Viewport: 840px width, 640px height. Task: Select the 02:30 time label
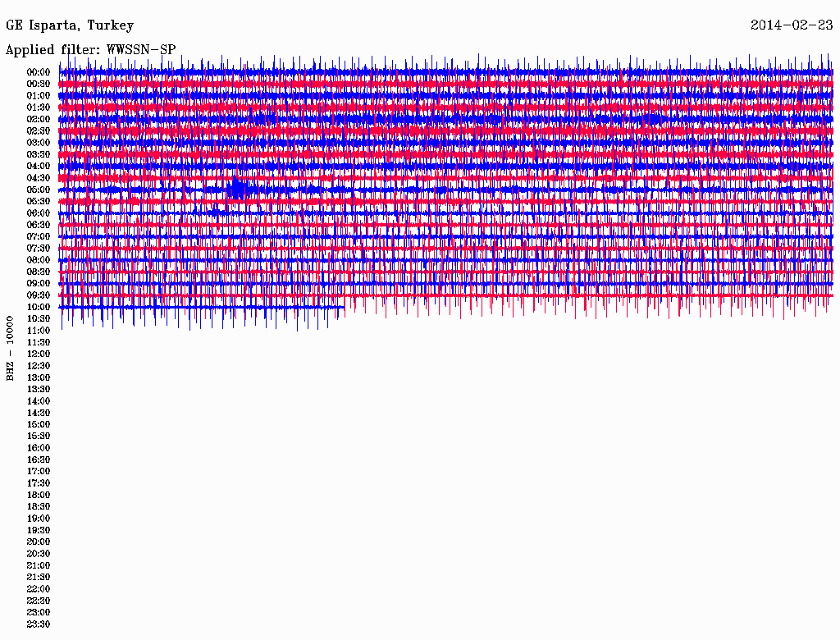tap(39, 131)
